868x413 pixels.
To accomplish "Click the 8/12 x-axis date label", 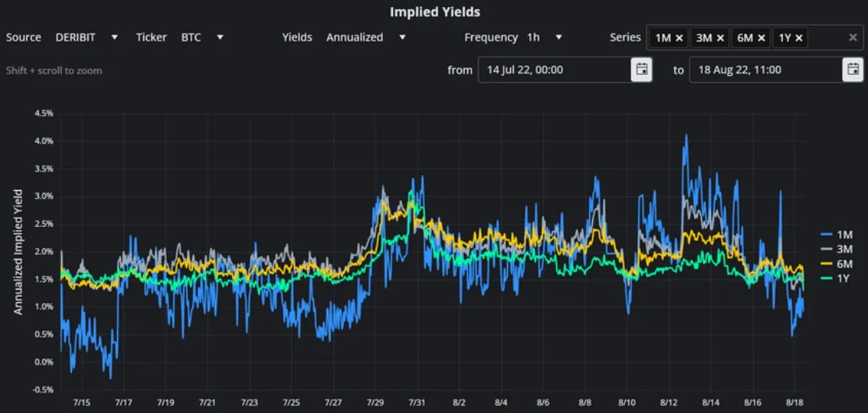I will [669, 403].
